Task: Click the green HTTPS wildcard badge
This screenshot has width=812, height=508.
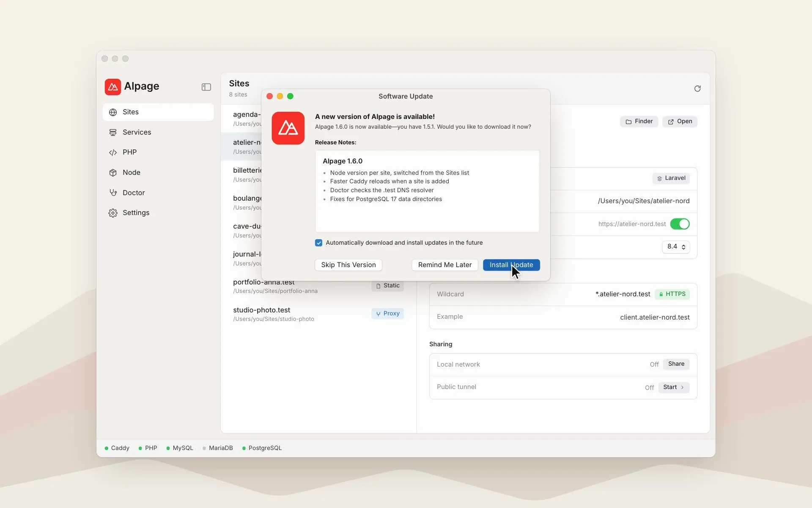Action: 672,294
